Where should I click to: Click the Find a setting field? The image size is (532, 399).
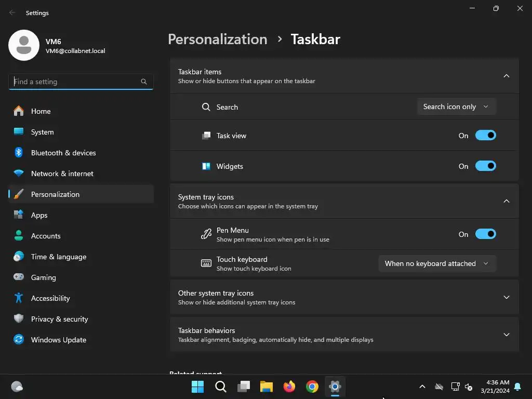81,82
